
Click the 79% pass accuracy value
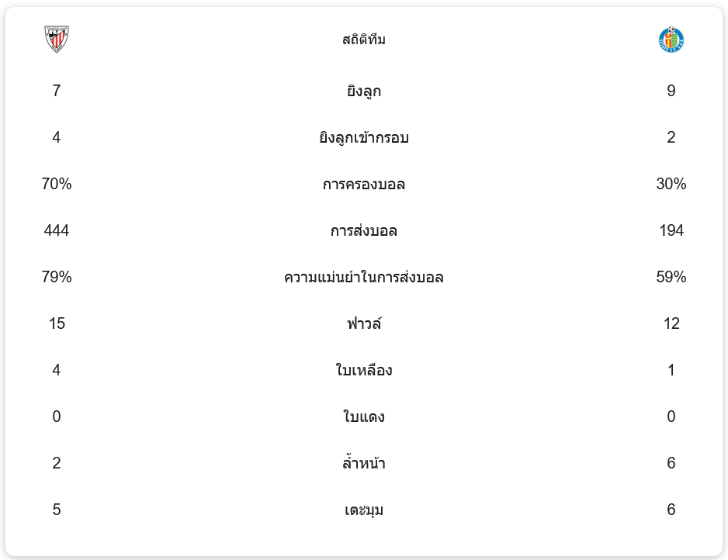pos(57,277)
